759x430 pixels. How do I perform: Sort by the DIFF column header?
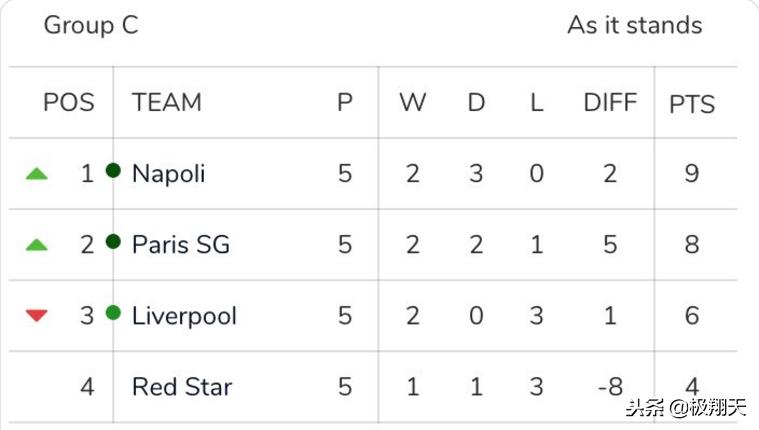point(610,102)
